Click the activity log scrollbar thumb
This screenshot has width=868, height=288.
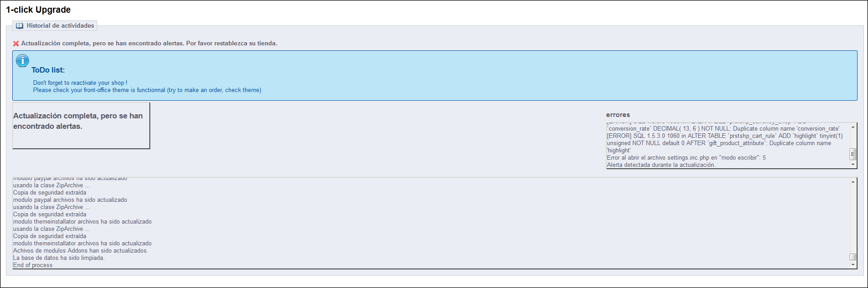(853, 257)
